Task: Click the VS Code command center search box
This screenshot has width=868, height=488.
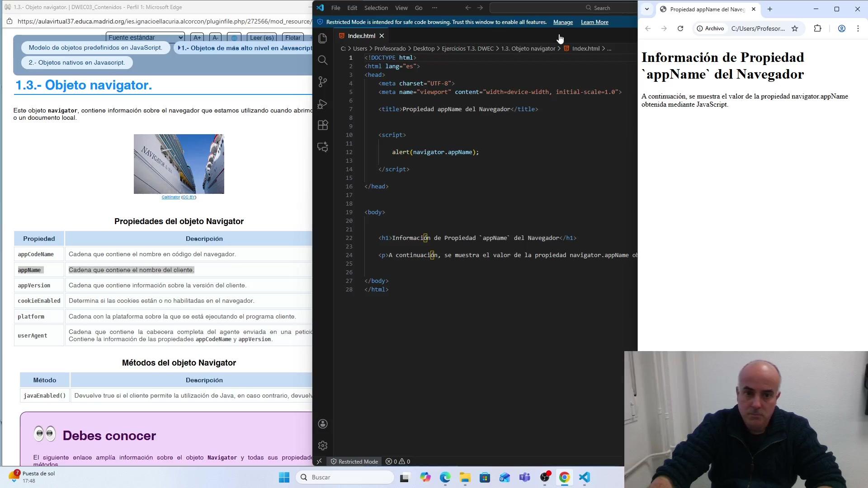Action: (x=564, y=8)
